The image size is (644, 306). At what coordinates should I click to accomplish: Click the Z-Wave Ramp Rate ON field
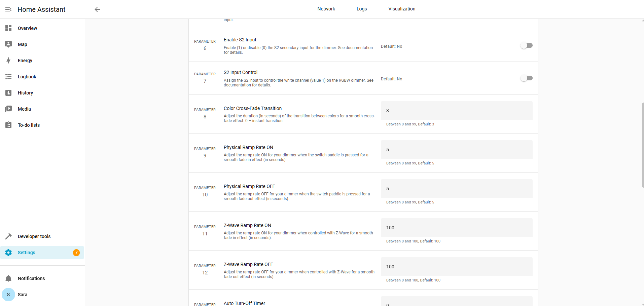(x=457, y=228)
